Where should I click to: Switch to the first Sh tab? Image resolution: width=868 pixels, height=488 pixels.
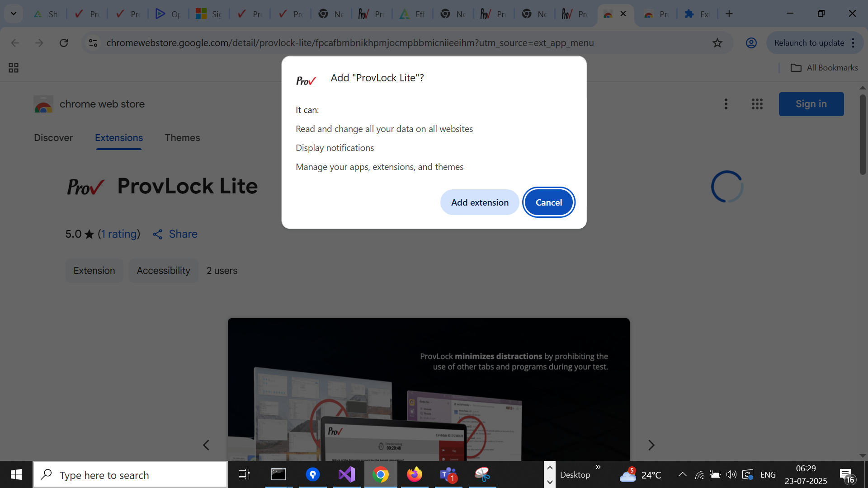(46, 14)
